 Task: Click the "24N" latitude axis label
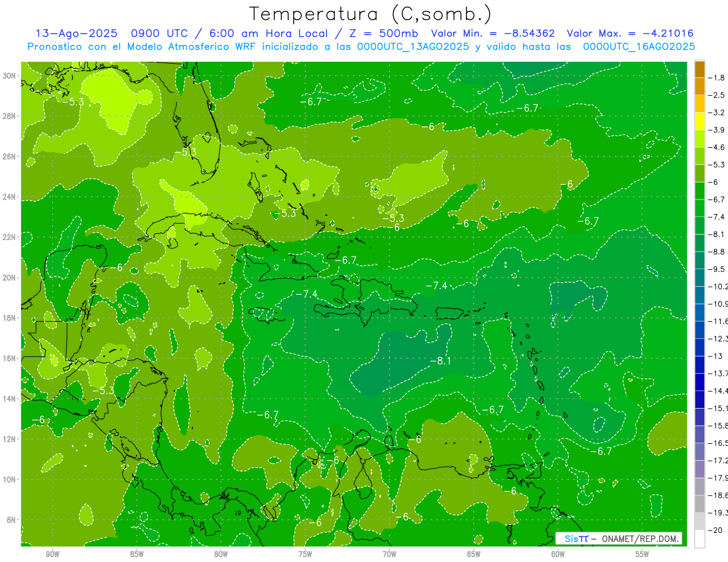(x=10, y=197)
